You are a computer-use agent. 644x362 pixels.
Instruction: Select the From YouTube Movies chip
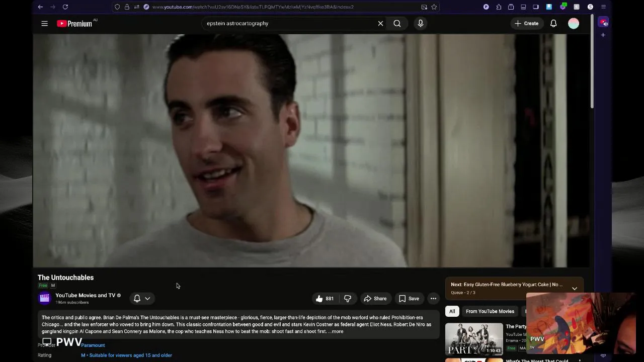(x=490, y=311)
